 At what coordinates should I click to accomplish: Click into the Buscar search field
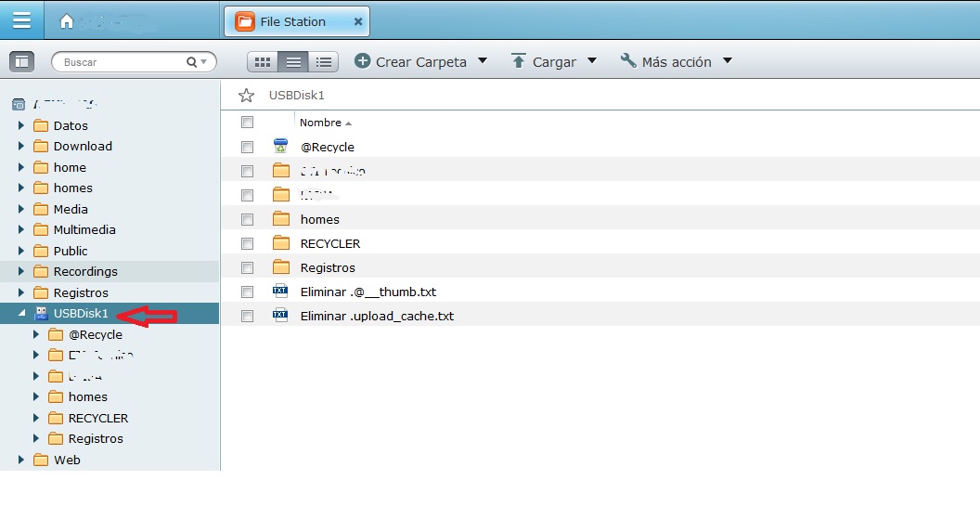point(121,62)
